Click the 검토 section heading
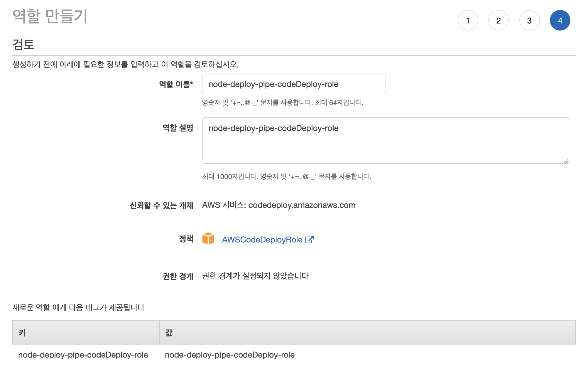Image resolution: width=588 pixels, height=384 pixels. [x=23, y=44]
